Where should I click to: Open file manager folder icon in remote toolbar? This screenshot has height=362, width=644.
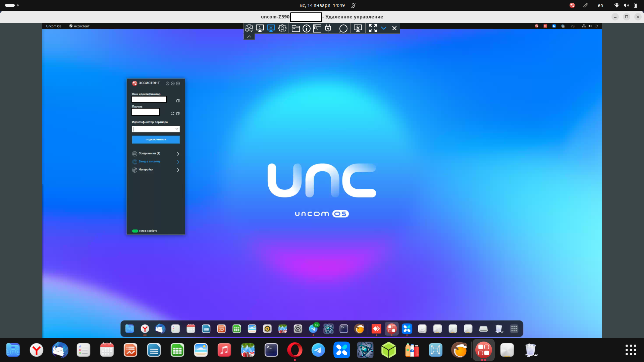coord(296,28)
